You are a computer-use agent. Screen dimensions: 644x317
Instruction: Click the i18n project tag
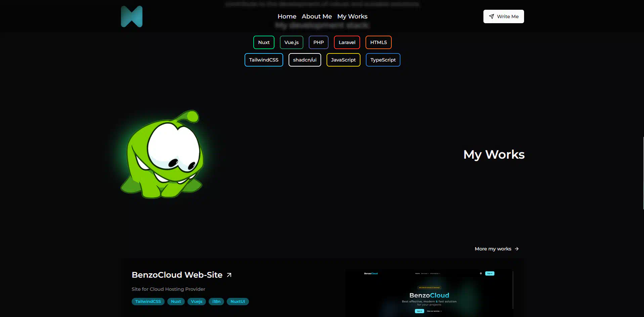(x=216, y=302)
